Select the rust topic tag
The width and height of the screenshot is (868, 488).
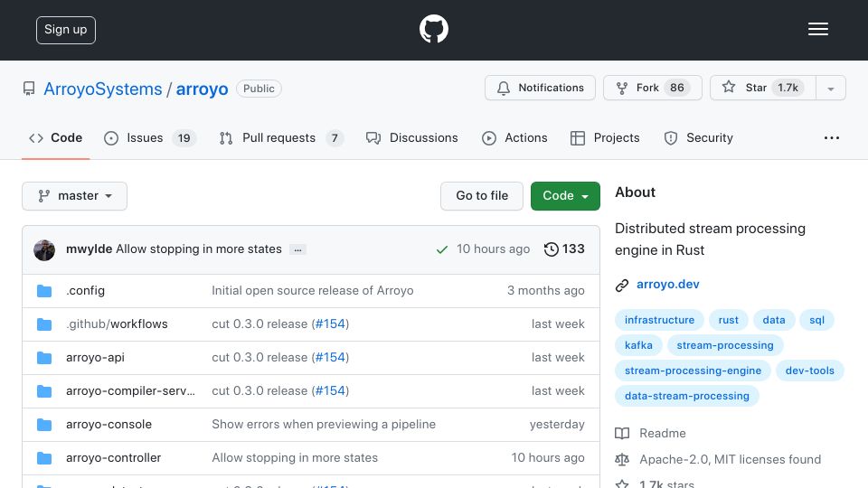pos(729,320)
